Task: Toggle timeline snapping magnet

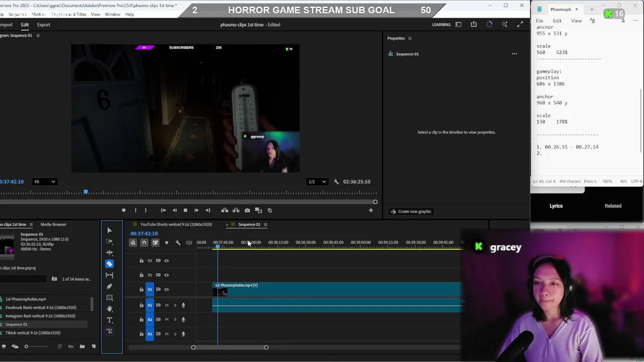Action: pyautogui.click(x=144, y=243)
